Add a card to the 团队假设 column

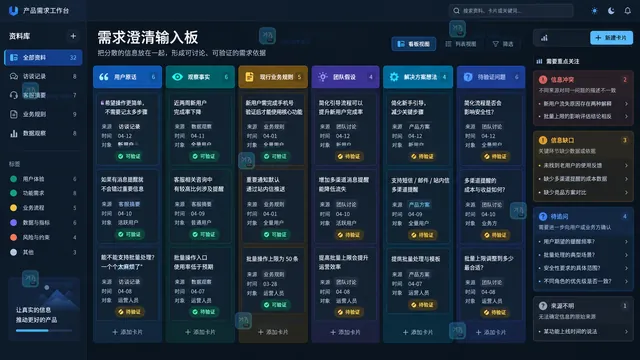click(345, 332)
